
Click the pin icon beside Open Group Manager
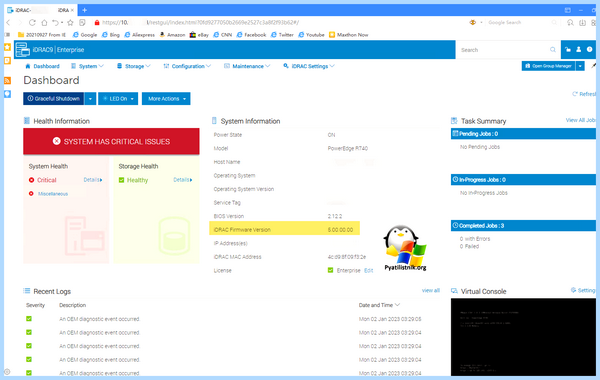593,66
